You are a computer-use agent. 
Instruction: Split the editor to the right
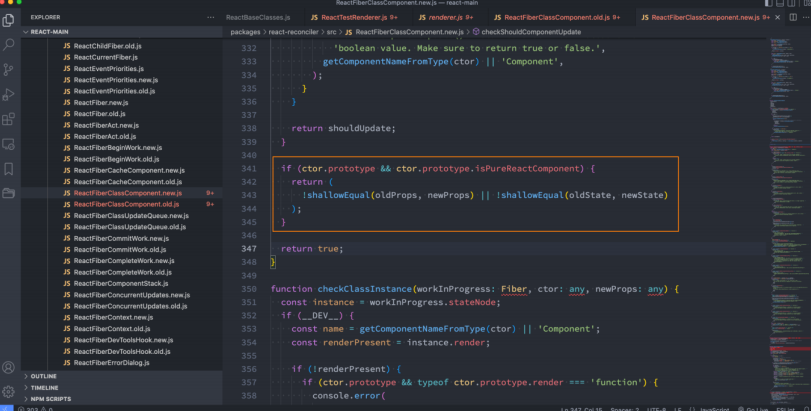coord(793,17)
